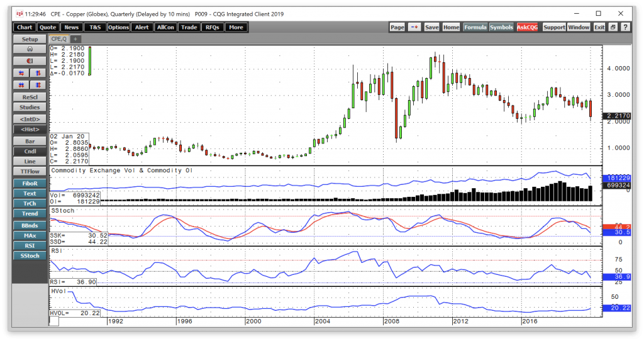This screenshot has width=644, height=341.
Task: Open the Studies list
Action: point(30,107)
